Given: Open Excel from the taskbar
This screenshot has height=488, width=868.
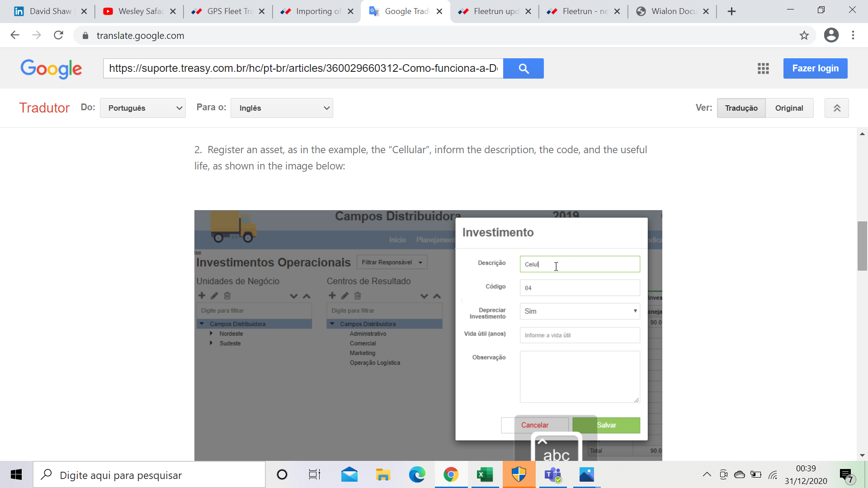Looking at the screenshot, I should pyautogui.click(x=485, y=475).
